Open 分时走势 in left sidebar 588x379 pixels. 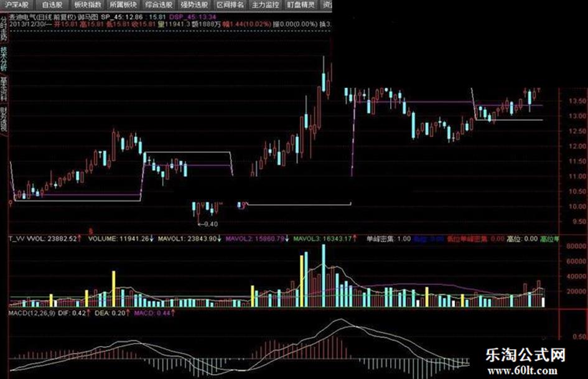tap(4, 28)
